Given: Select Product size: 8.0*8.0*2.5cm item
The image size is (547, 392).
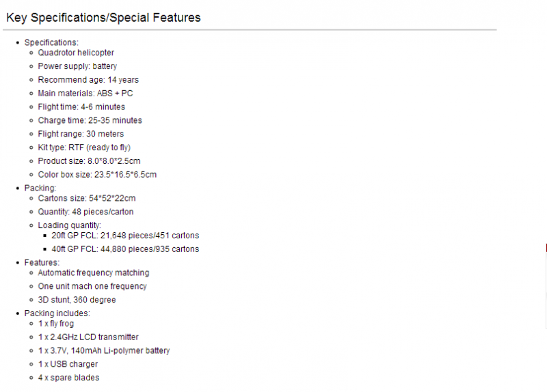Looking at the screenshot, I should [x=90, y=161].
